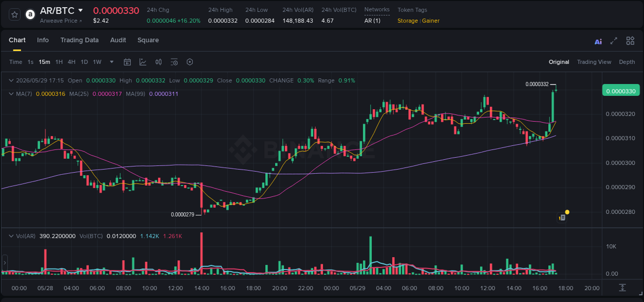
Task: Select the Time line view
Action: [15, 62]
